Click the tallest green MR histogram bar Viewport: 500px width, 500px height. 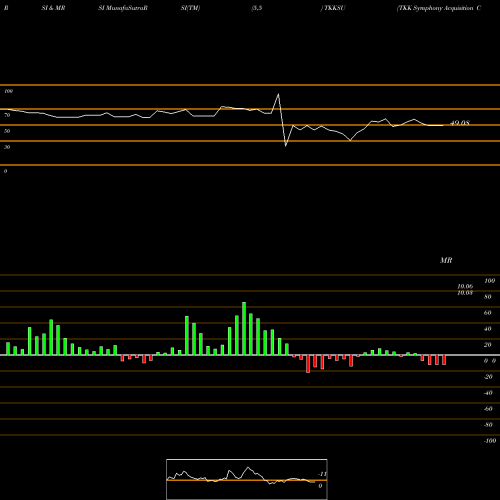(244, 328)
